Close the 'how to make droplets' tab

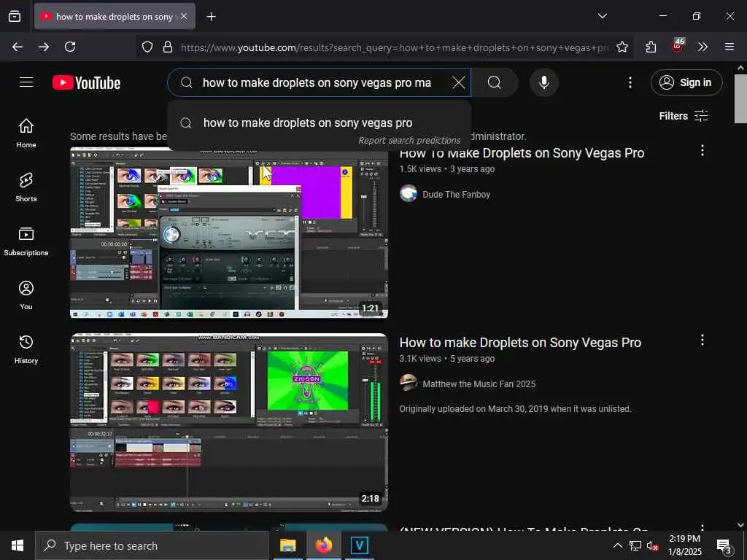[x=185, y=16]
